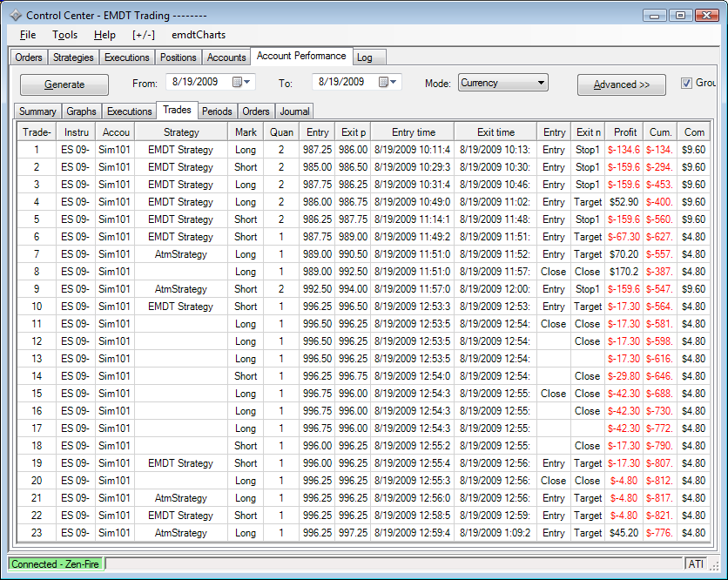The height and width of the screenshot is (580, 728).
Task: Click the Commission column header
Action: pos(694,132)
